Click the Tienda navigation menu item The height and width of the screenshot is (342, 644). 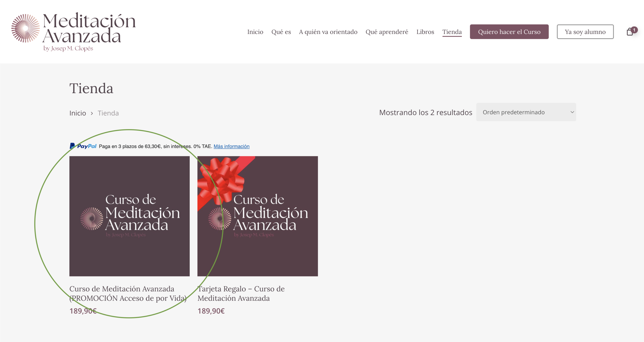452,32
